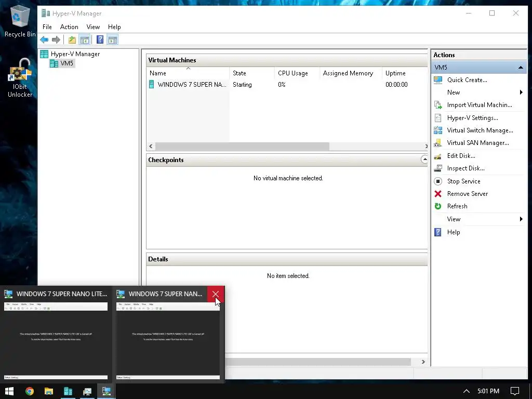
Task: Show hidden system tray icons
Action: point(467,391)
